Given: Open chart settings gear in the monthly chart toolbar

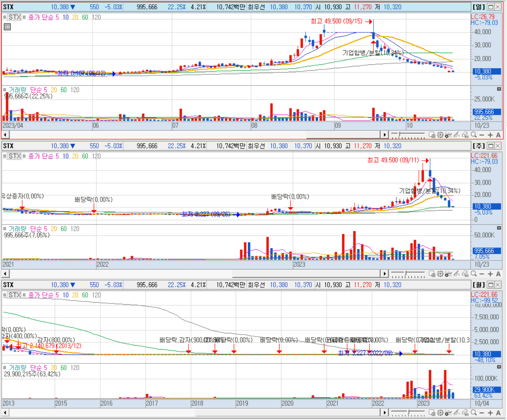Looking at the screenshot, I should click(x=440, y=413).
